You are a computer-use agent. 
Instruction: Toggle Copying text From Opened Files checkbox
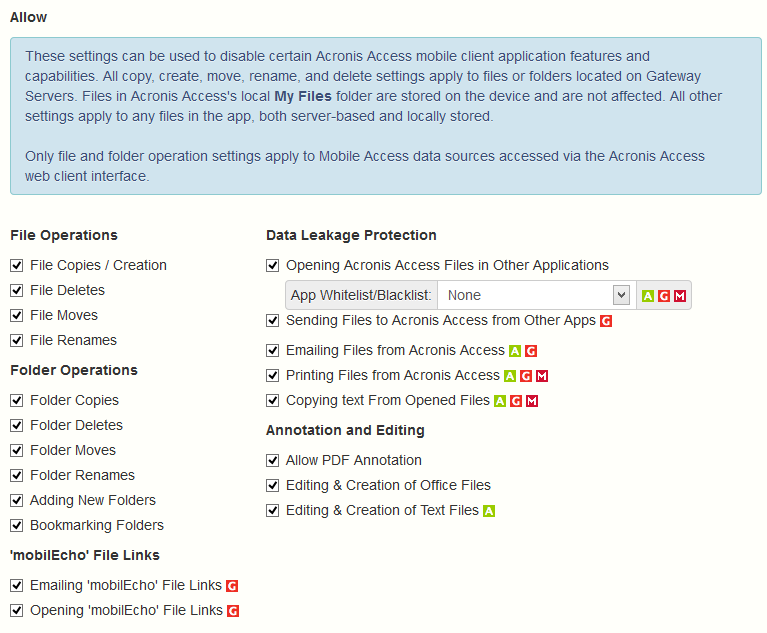272,401
